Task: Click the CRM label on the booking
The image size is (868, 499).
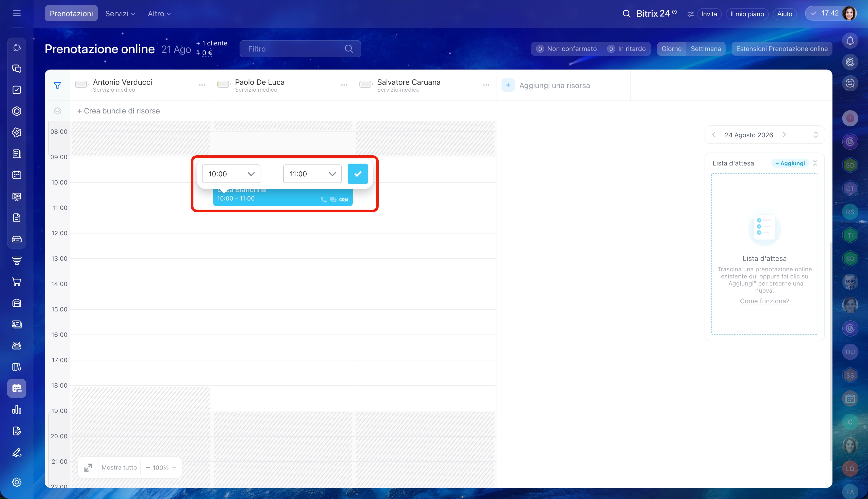Action: (343, 200)
